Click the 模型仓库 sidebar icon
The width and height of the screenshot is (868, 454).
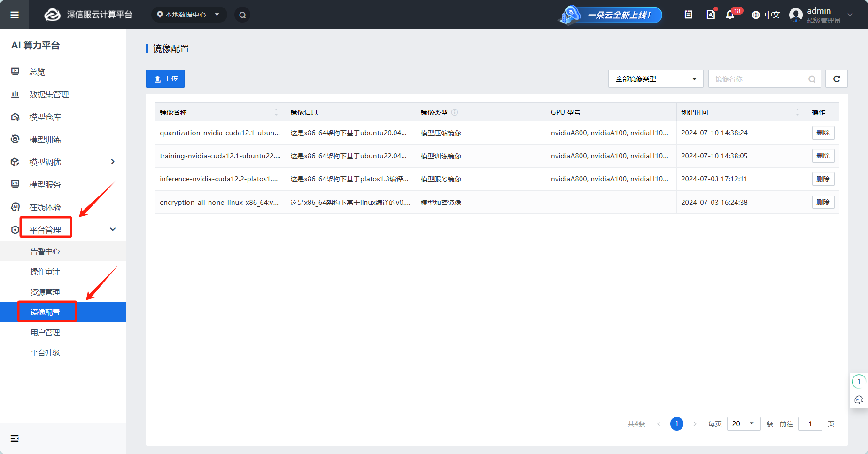pos(15,117)
